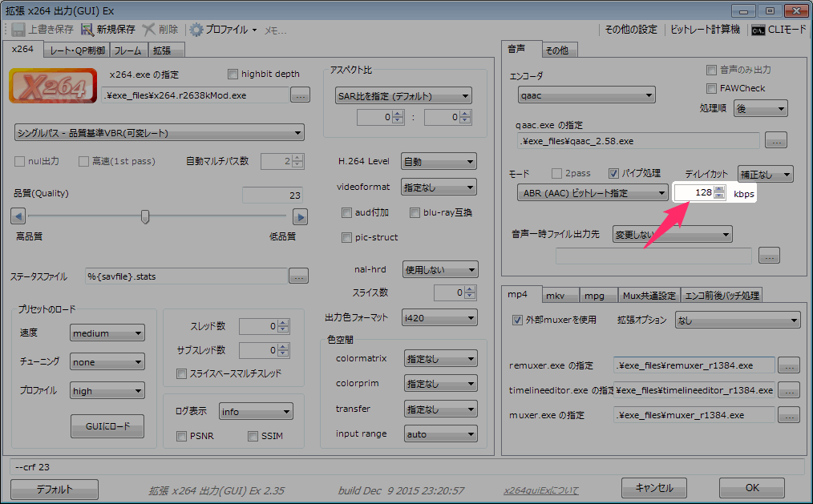The width and height of the screenshot is (813, 504).
Task: Open ABR (AAC) ビットレート指定 mode dropdown
Action: click(593, 192)
